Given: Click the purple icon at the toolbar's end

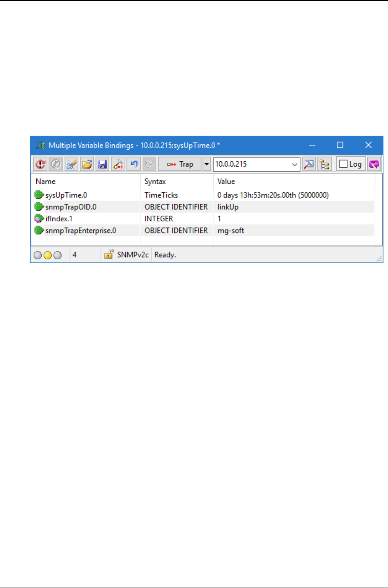Looking at the screenshot, I should click(374, 164).
